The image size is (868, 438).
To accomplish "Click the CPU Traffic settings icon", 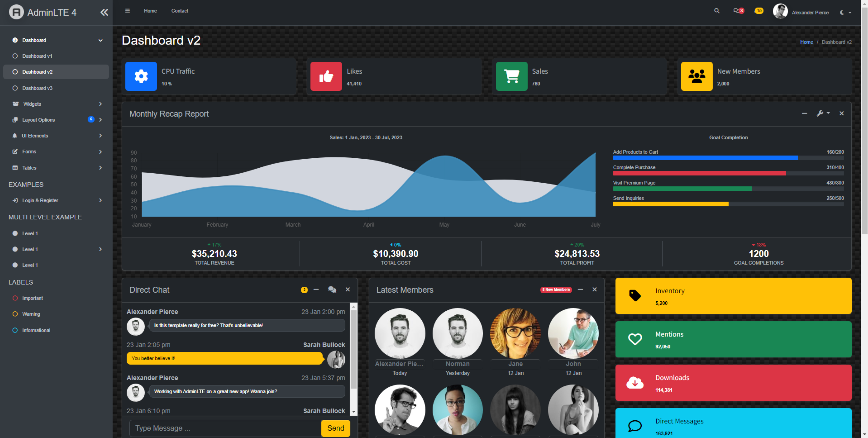I will [141, 76].
